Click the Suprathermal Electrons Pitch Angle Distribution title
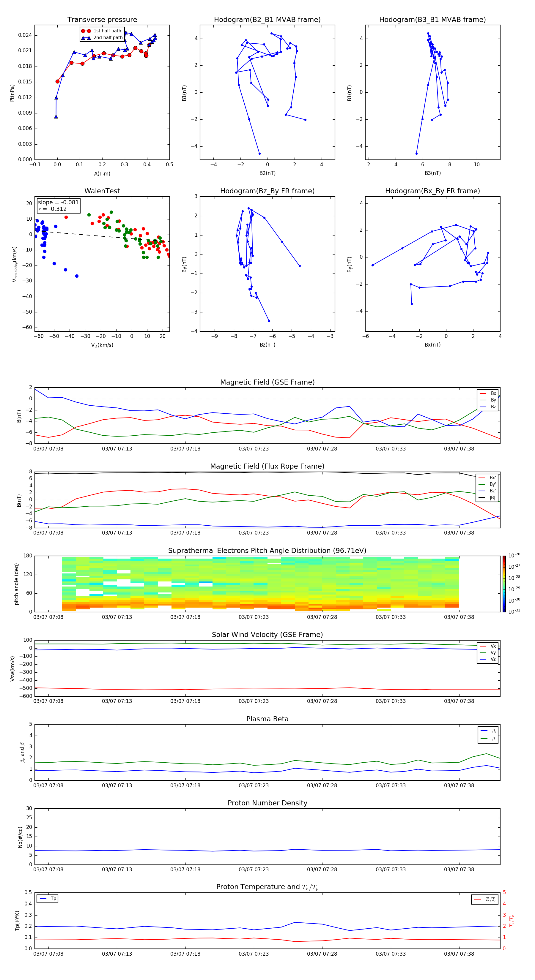 (267, 551)
